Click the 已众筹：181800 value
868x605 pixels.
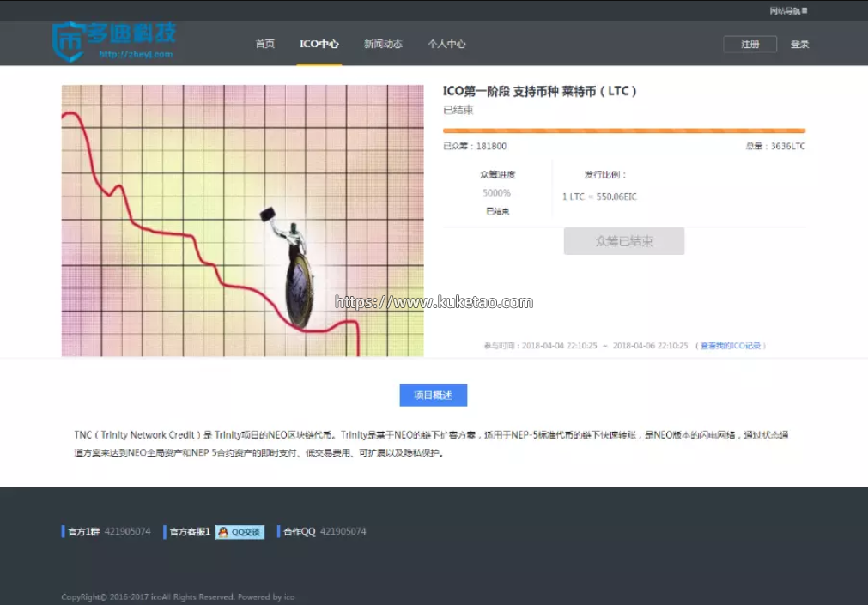475,146
